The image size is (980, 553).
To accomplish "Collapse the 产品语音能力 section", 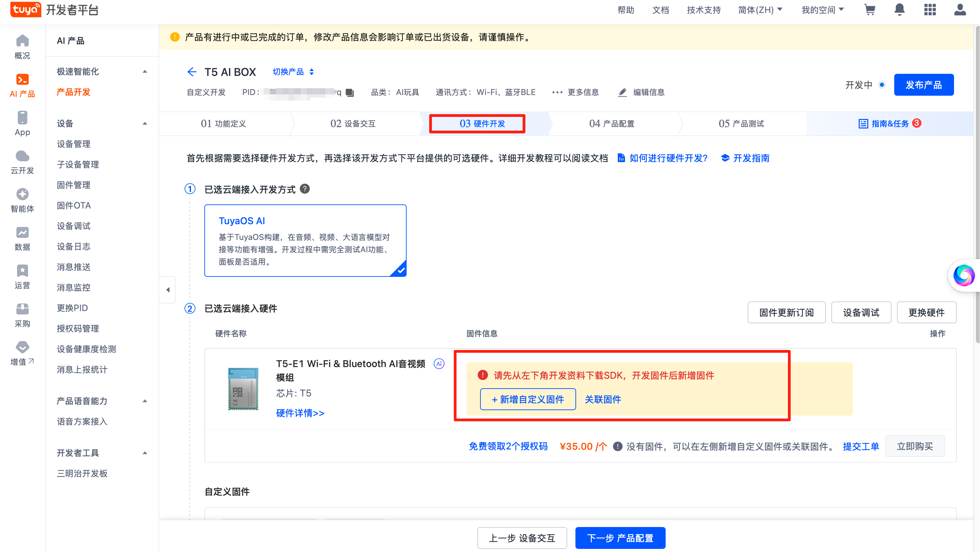I will [x=145, y=401].
